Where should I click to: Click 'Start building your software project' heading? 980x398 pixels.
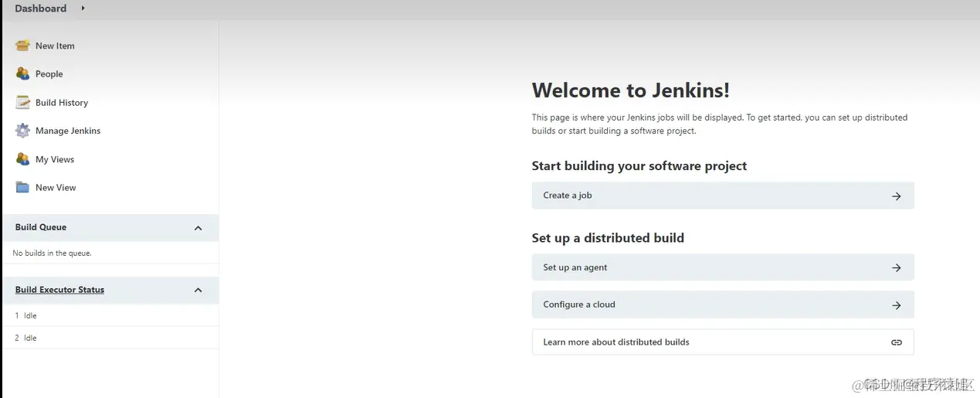pos(639,166)
